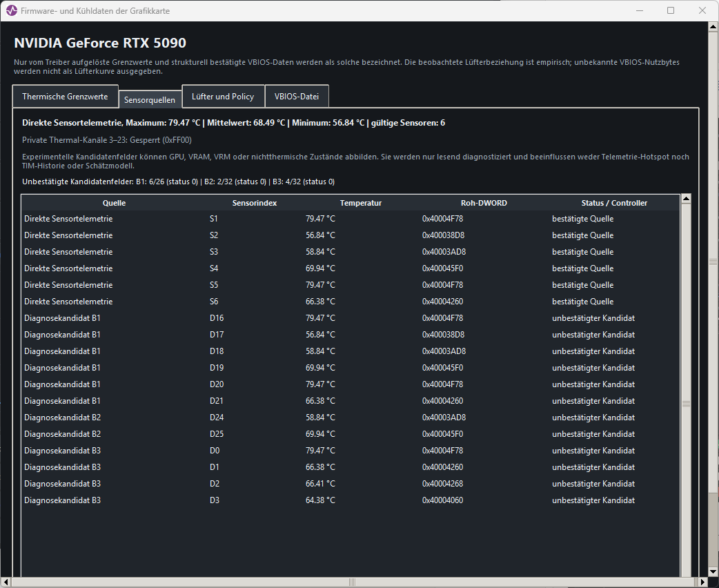Select the Direkte Sensortelemetrie S2 row
Screen dimensions: 719x588
click(351, 235)
